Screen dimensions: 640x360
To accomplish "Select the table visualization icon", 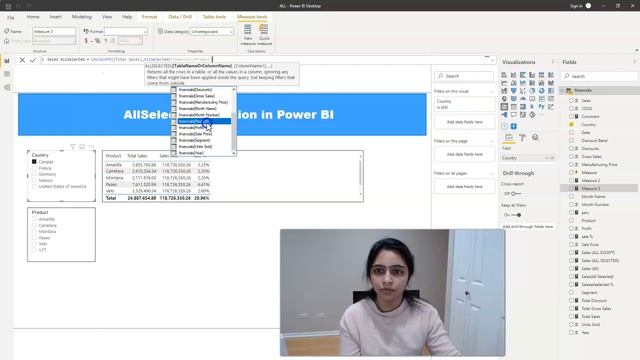I will pos(513,107).
